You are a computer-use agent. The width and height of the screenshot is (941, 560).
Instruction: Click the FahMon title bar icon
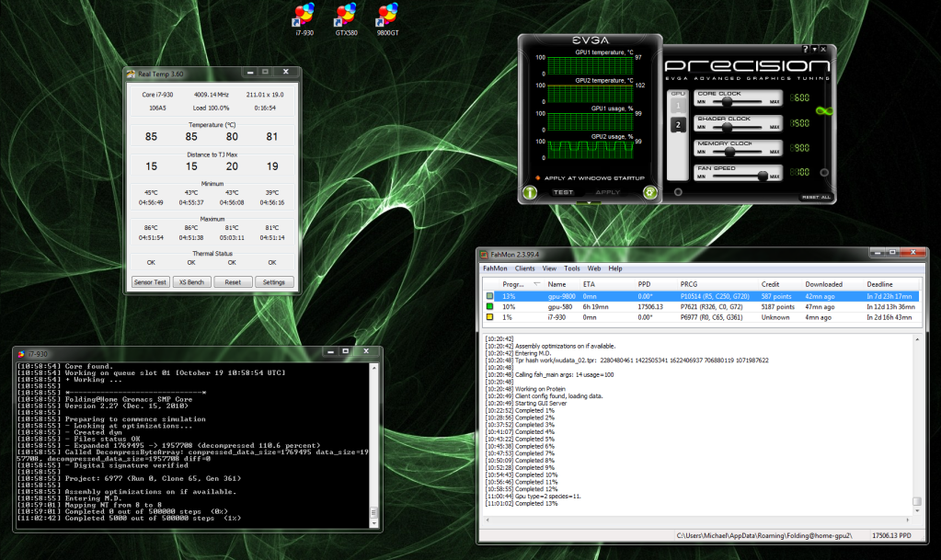(x=484, y=255)
